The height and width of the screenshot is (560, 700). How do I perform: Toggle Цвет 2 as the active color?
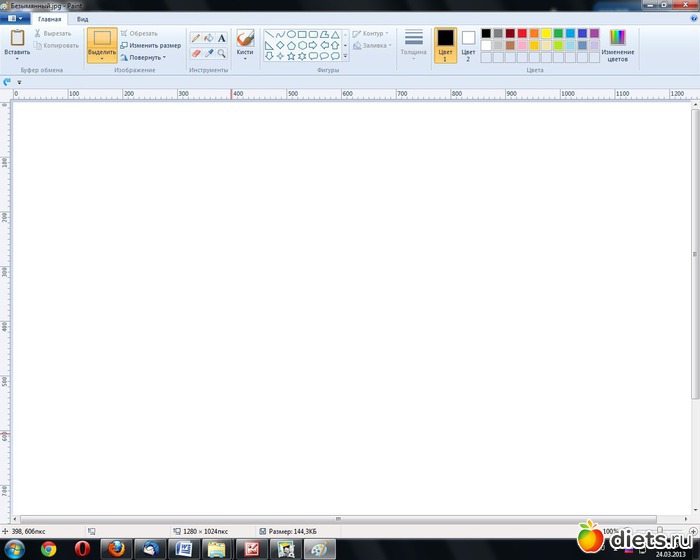468,44
